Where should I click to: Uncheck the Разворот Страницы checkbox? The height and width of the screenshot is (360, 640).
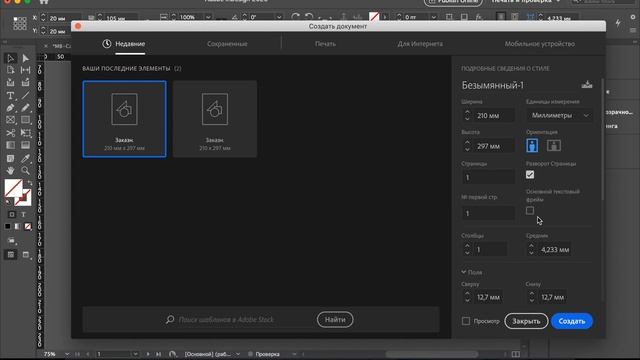[530, 175]
